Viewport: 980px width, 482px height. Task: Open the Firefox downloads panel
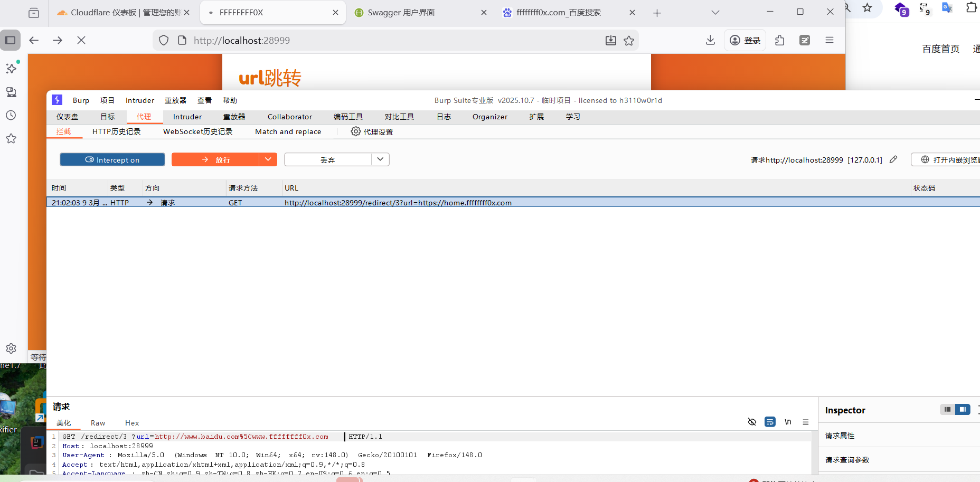tap(711, 40)
